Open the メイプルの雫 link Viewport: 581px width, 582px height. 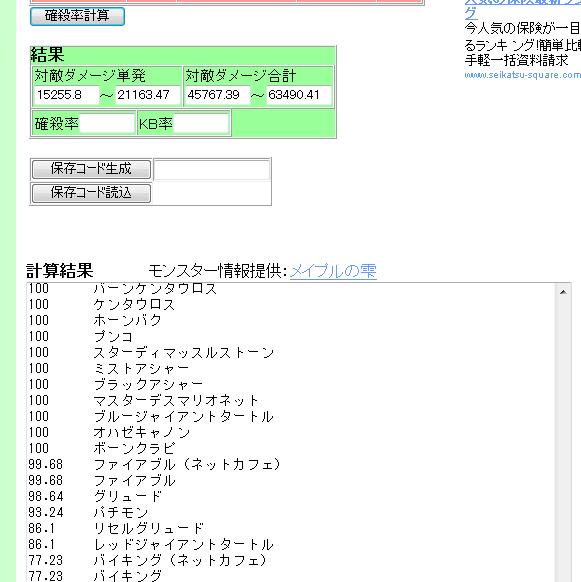(x=333, y=271)
